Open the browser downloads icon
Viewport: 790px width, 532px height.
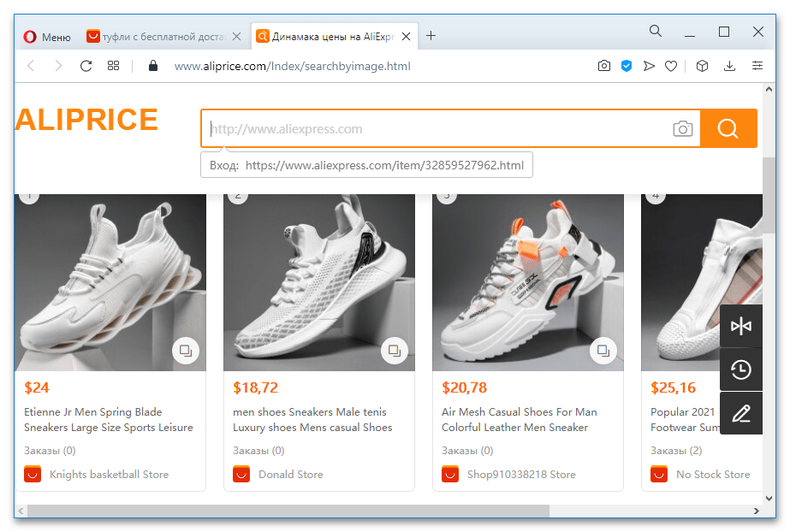coord(729,66)
